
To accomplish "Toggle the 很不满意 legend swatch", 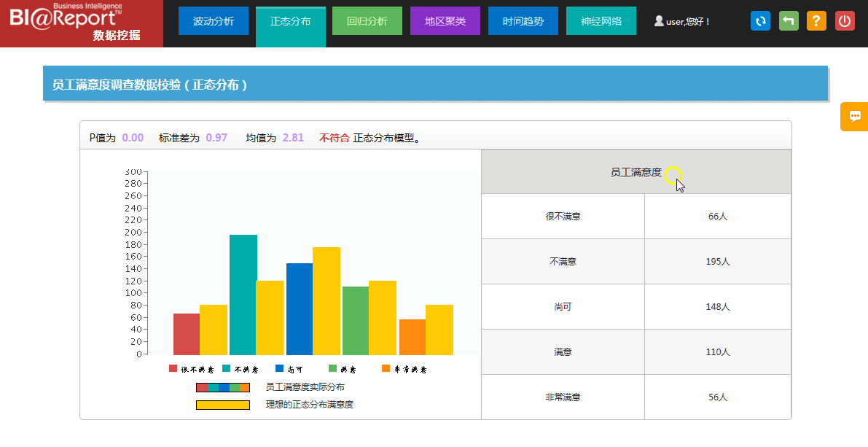I will (x=173, y=368).
